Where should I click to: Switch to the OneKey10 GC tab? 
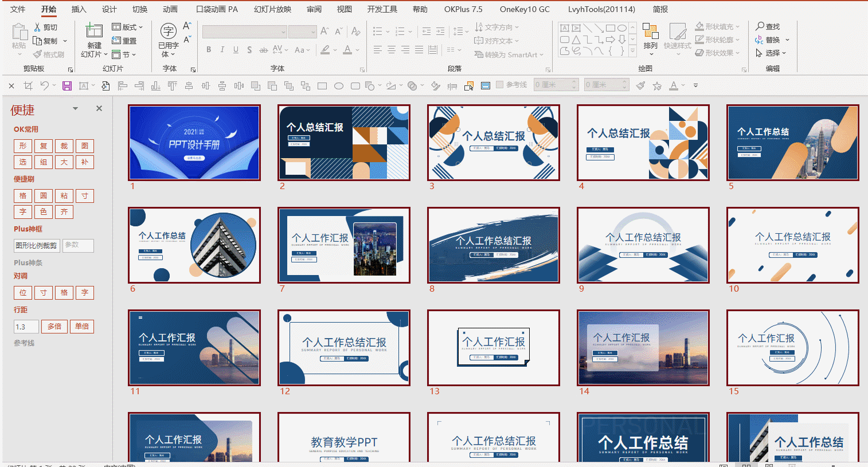coord(525,9)
